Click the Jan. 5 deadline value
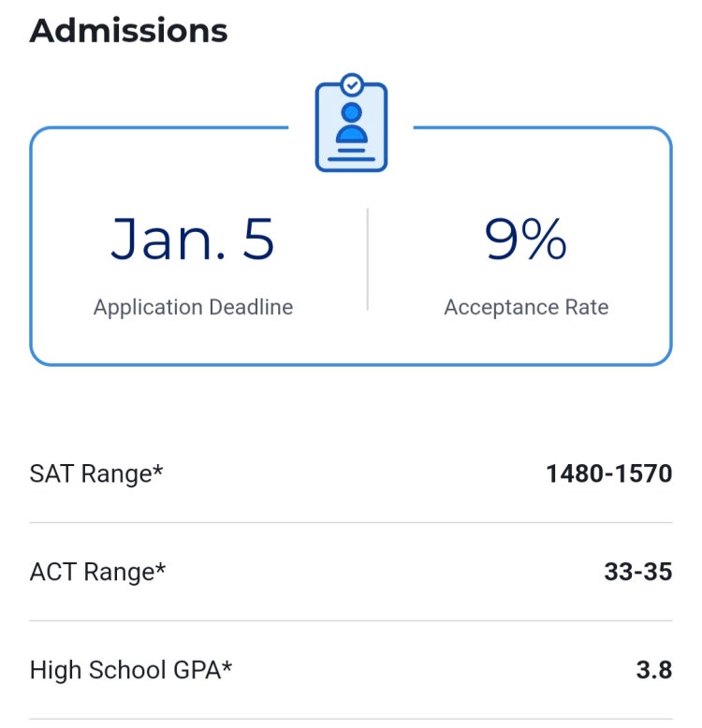Screen dimensions: 702x728 [x=192, y=239]
